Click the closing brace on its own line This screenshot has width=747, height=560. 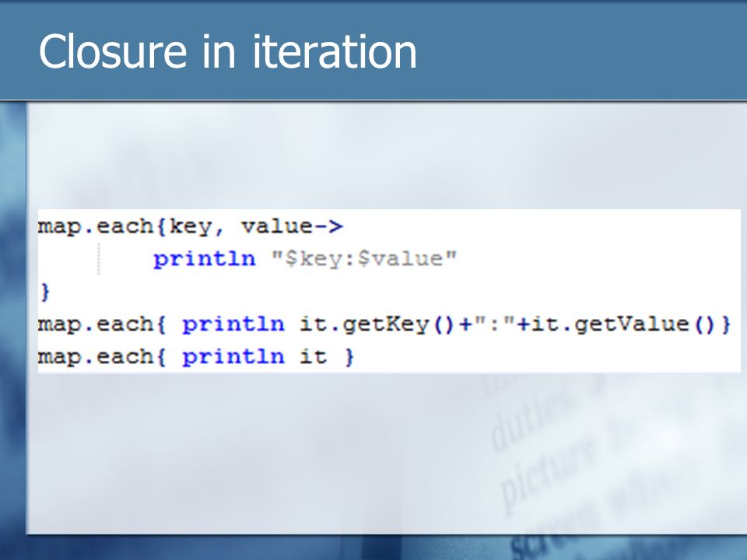point(45,292)
